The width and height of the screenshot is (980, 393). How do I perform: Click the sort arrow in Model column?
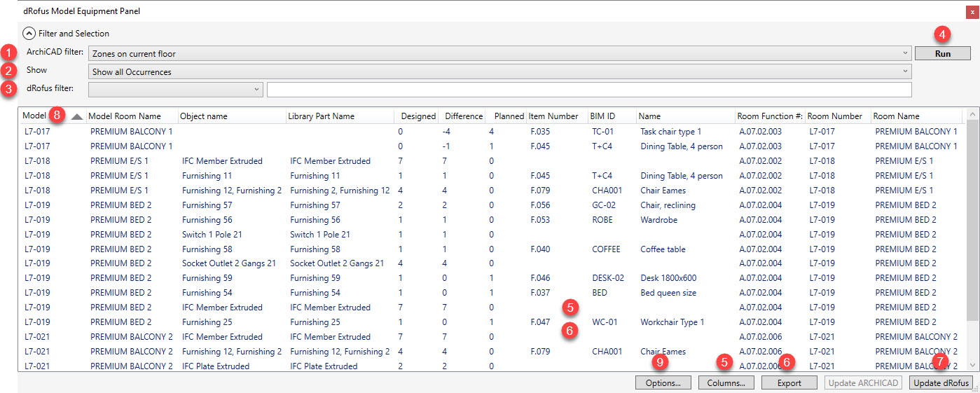point(77,116)
